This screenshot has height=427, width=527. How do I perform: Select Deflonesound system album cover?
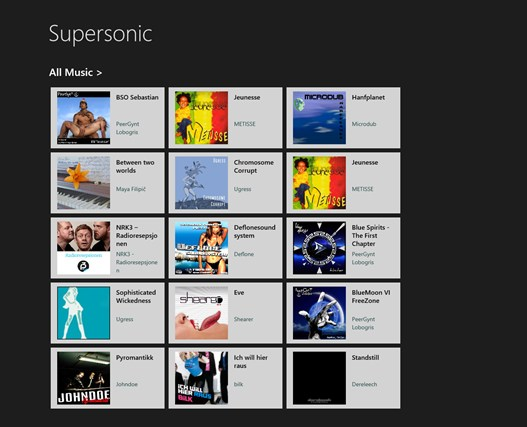coord(202,248)
